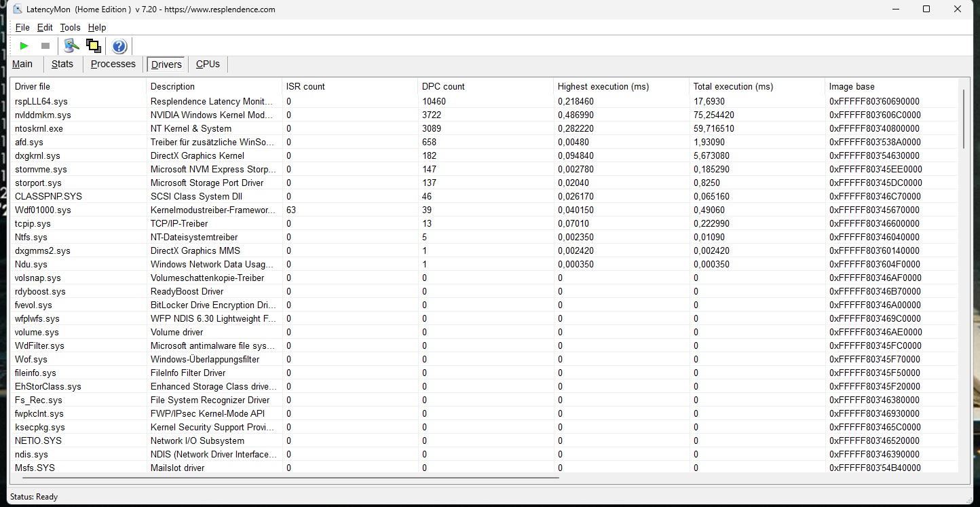Select the dxgmms2.sys driver row
This screenshot has width=980, height=507.
click(485, 250)
